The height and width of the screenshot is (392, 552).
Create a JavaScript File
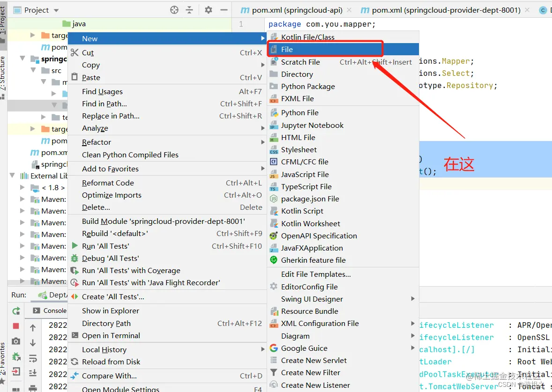(x=343, y=175)
